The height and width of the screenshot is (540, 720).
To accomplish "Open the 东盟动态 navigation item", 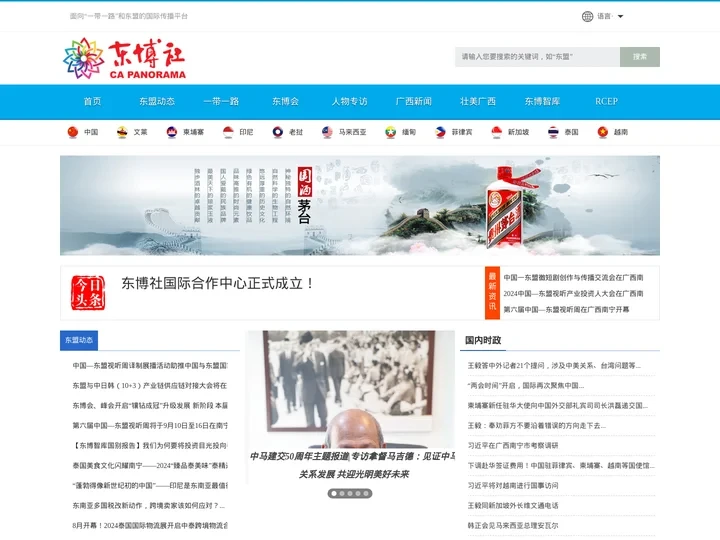I will pyautogui.click(x=157, y=101).
